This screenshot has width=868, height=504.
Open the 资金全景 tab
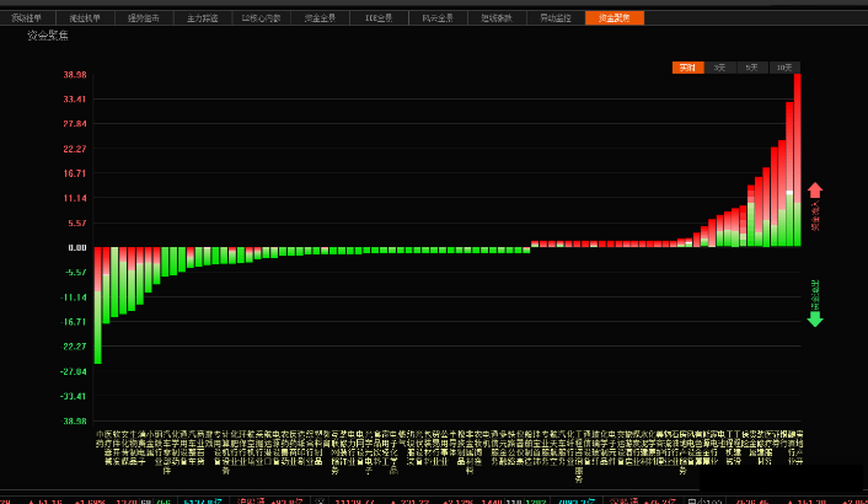[x=320, y=18]
